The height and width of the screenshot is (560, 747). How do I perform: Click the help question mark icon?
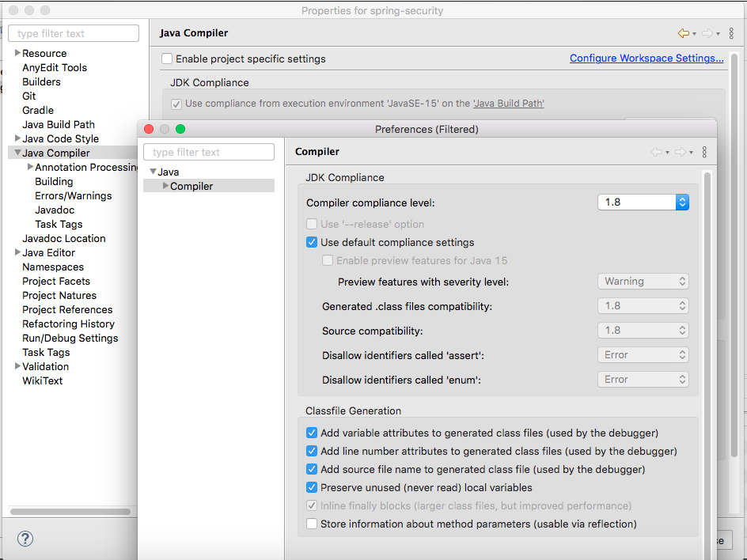pyautogui.click(x=25, y=539)
